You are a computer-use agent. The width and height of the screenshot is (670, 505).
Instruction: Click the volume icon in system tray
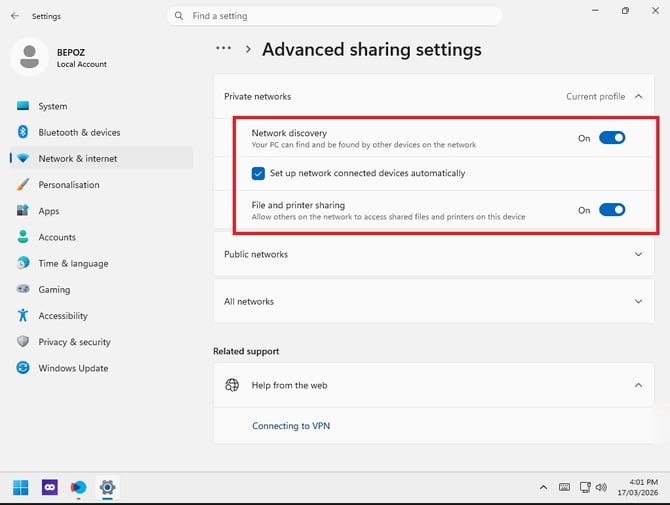pyautogui.click(x=601, y=487)
